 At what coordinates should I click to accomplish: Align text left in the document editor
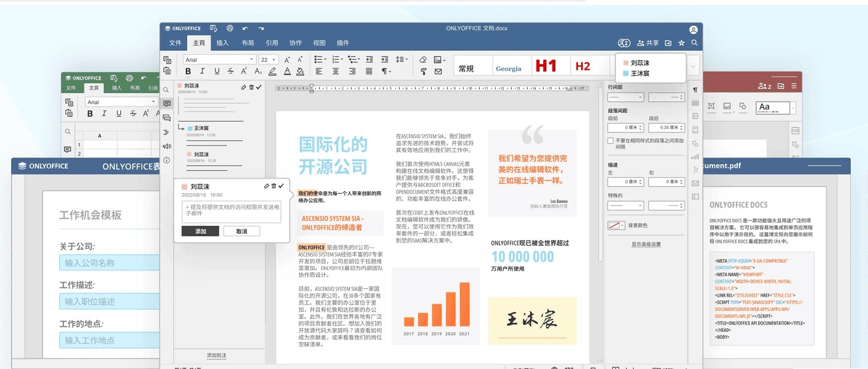pyautogui.click(x=319, y=71)
